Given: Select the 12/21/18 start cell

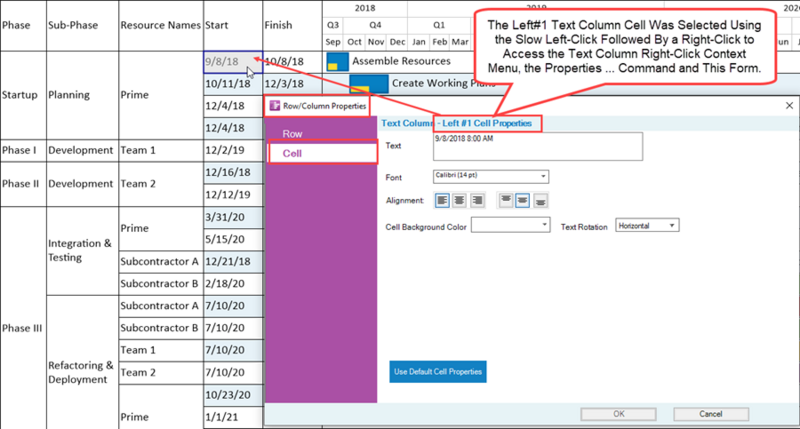Looking at the screenshot, I should (233, 262).
